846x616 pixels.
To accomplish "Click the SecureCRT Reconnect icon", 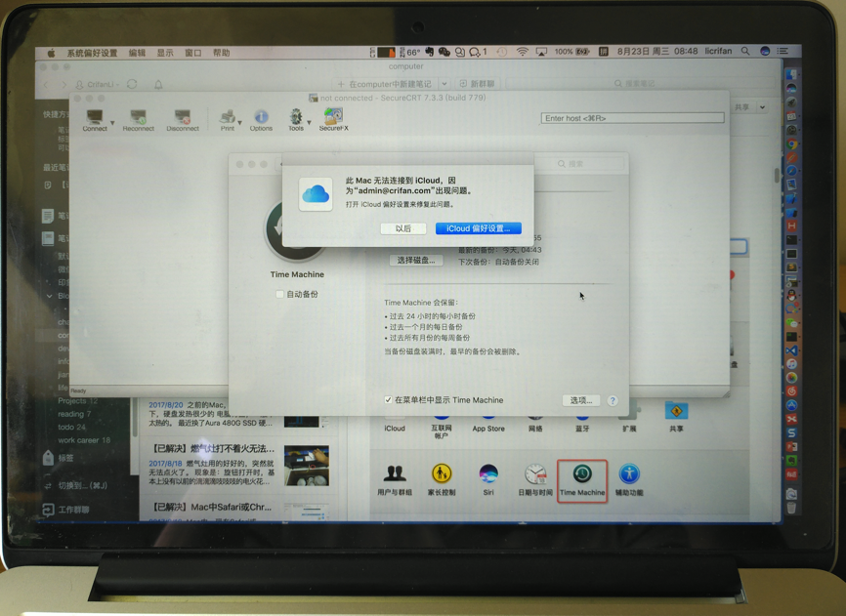I will 138,120.
